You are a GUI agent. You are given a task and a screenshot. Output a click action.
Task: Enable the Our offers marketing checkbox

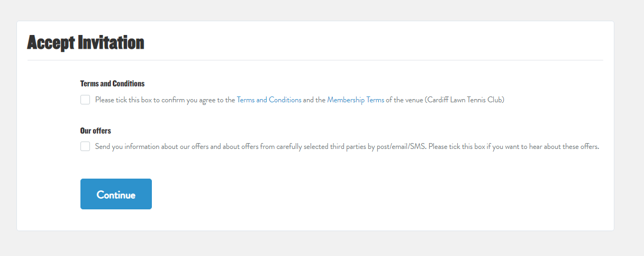(85, 146)
